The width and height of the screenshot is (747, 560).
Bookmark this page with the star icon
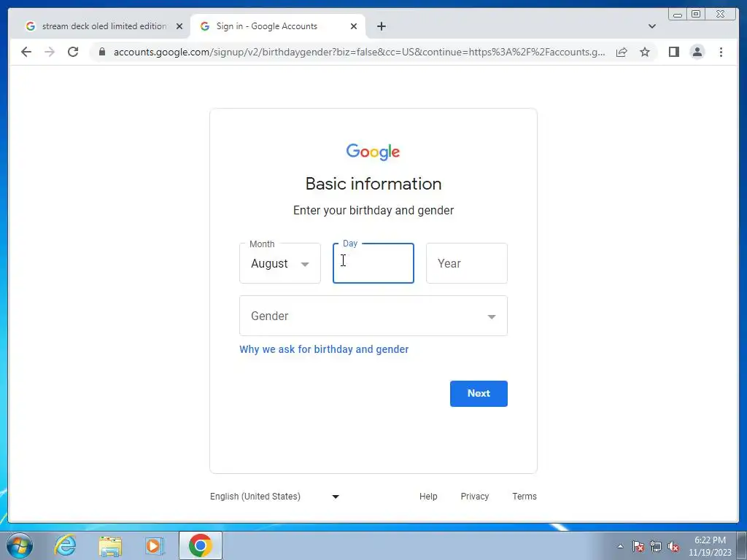coord(645,52)
